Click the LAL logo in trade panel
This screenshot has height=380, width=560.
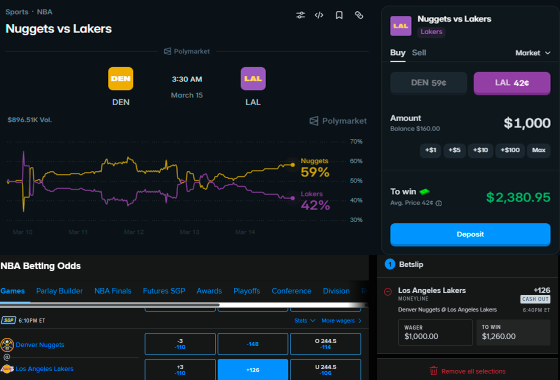[x=401, y=26]
